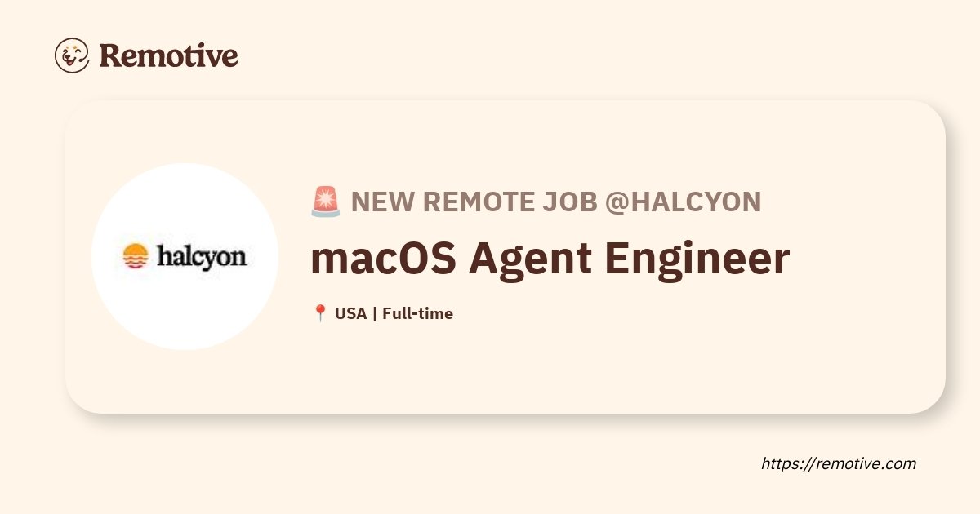Select the Full-time job type text
This screenshot has width=980, height=514.
417,313
